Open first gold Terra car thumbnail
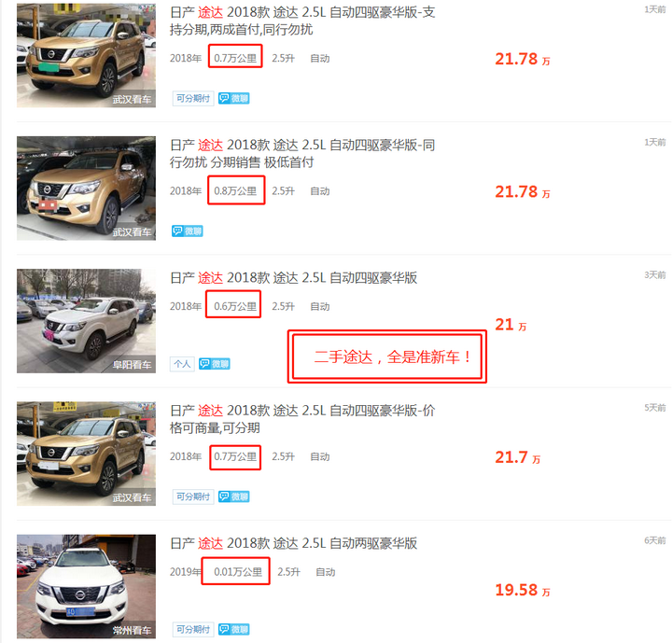The width and height of the screenshot is (672, 643). 86,55
